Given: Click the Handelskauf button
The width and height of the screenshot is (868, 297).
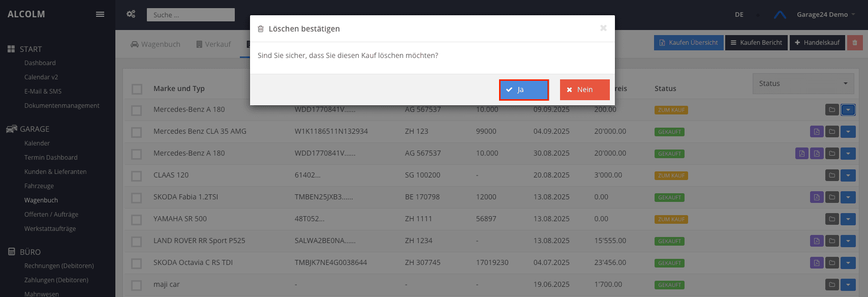Looking at the screenshot, I should [817, 43].
